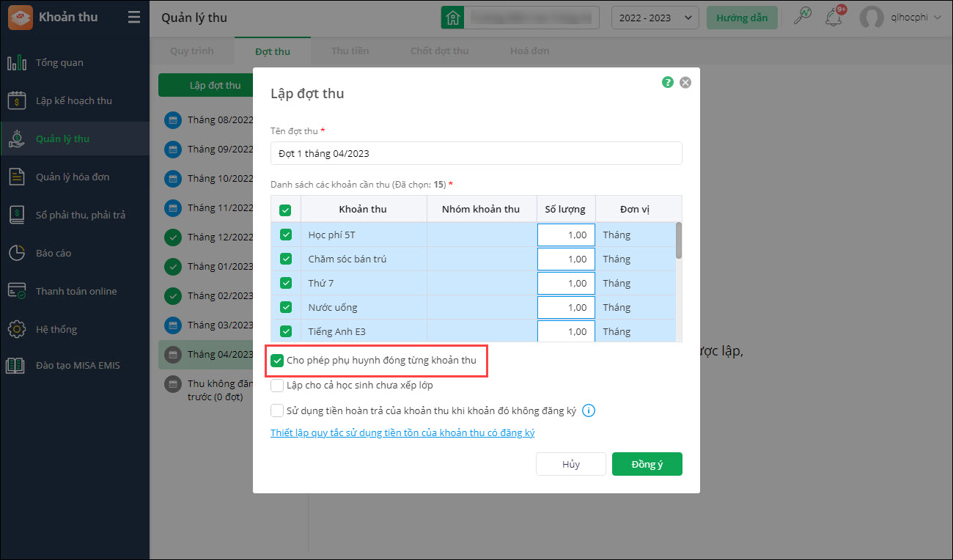Enable Sử dụng tiền hoàn trả checkbox
Screen dimensions: 953x560
point(277,410)
